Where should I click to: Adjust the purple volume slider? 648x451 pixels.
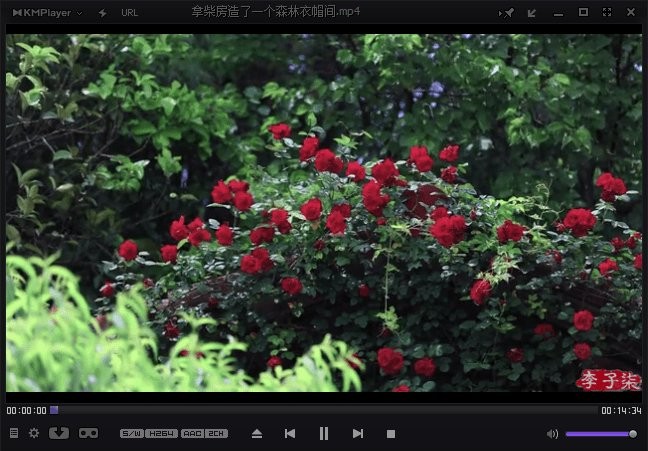click(x=600, y=434)
